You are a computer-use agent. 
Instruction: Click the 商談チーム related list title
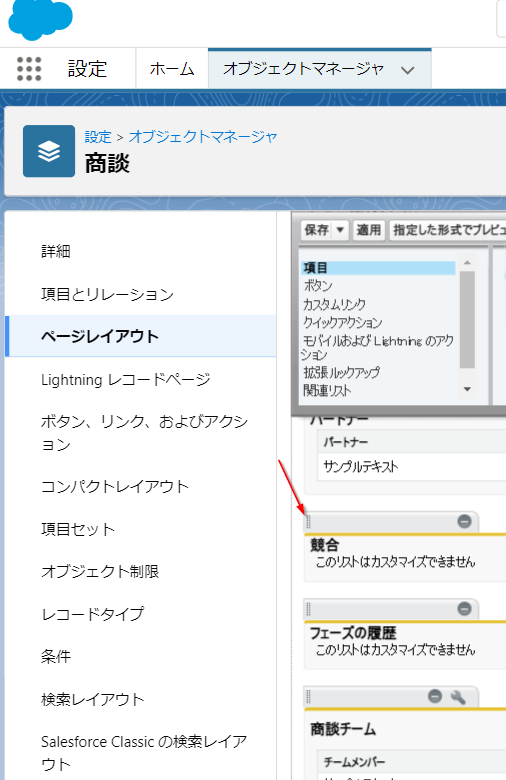tap(343, 729)
